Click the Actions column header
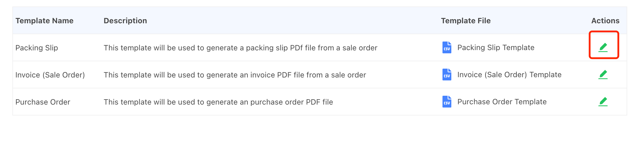This screenshot has width=644, height=152. click(605, 21)
